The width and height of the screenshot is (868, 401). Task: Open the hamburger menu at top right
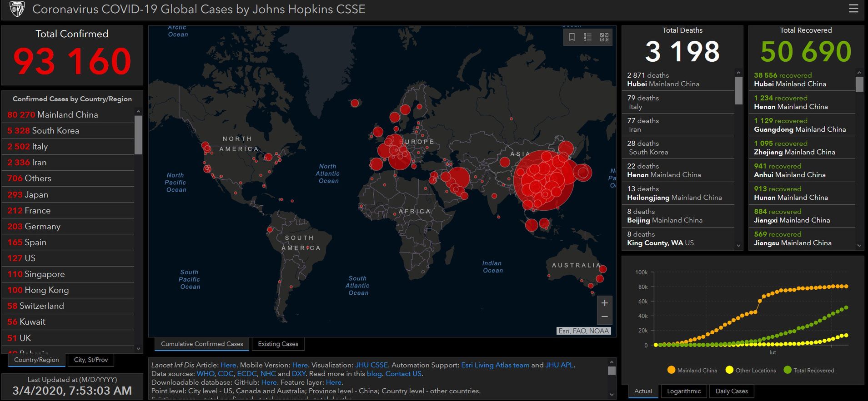(x=853, y=9)
